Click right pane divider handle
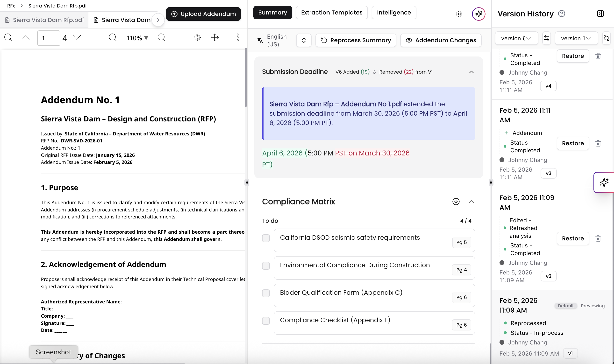This screenshot has height=364, width=614. (x=491, y=182)
